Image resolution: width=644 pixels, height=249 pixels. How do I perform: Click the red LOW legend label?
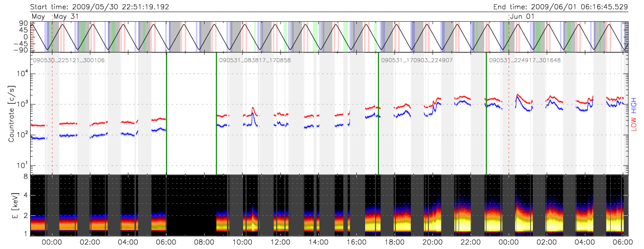click(634, 123)
